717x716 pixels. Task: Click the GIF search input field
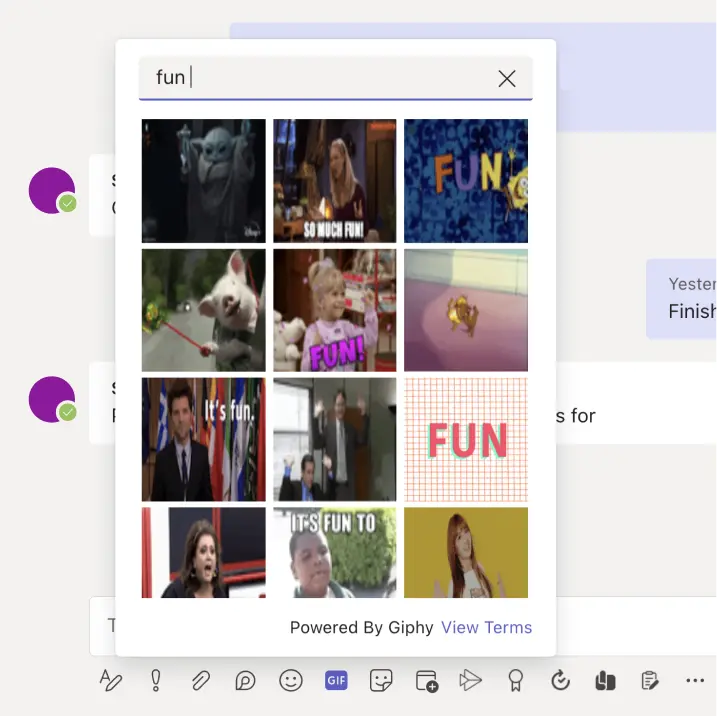320,78
